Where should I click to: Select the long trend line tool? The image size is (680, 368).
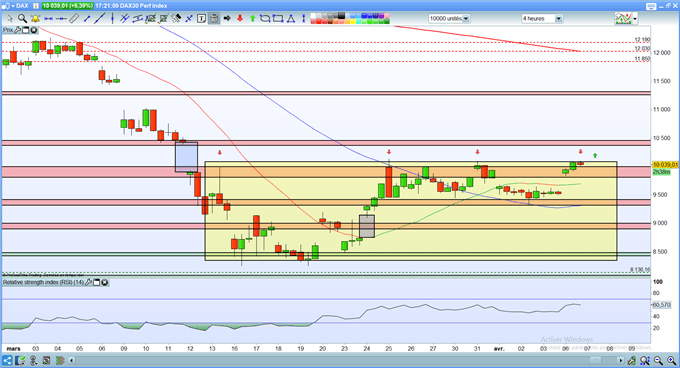100,18
